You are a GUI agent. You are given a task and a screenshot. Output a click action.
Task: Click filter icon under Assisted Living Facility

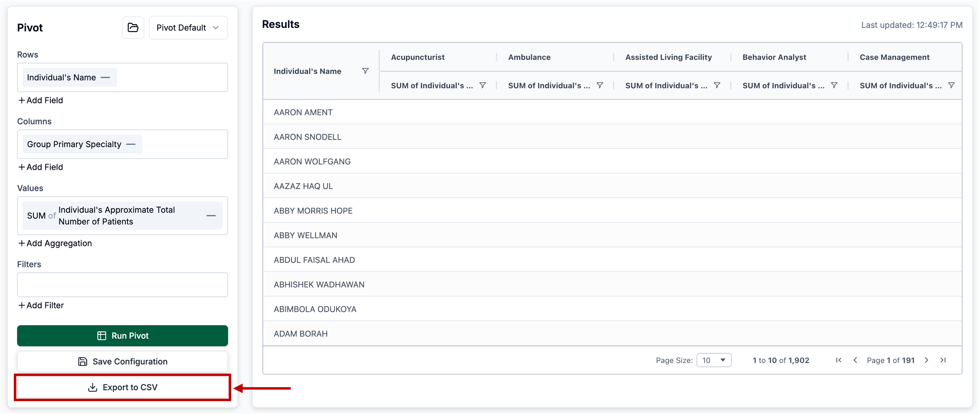click(716, 85)
